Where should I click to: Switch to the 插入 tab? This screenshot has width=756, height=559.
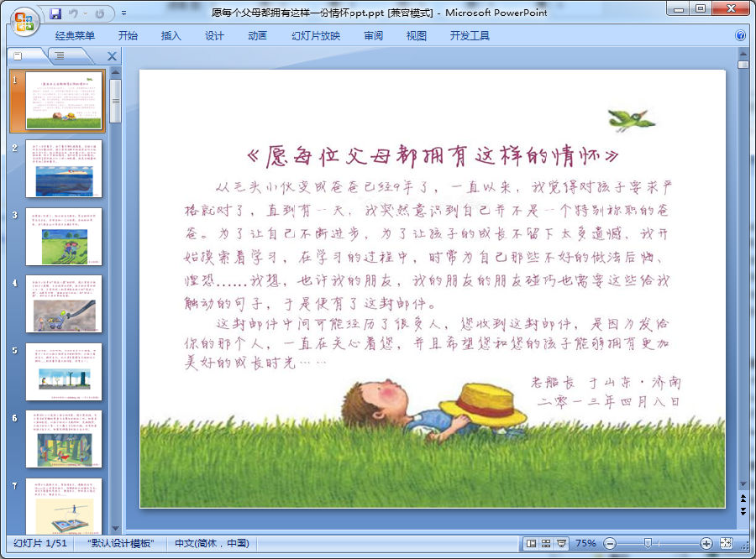pyautogui.click(x=171, y=35)
